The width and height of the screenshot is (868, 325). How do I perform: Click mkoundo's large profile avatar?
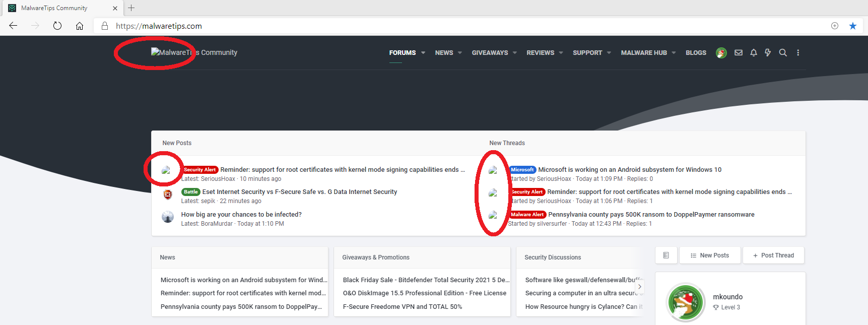coord(686,303)
